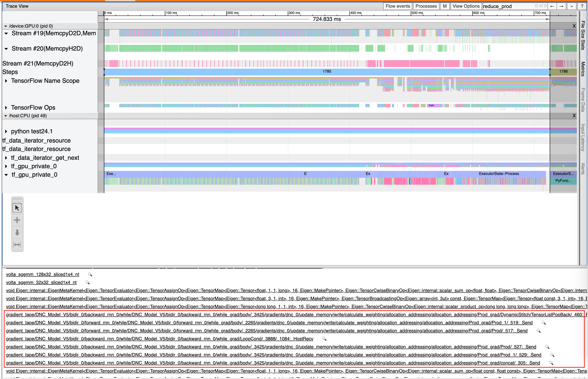Click the next search result arrow
The image size is (588, 379).
[561, 6]
